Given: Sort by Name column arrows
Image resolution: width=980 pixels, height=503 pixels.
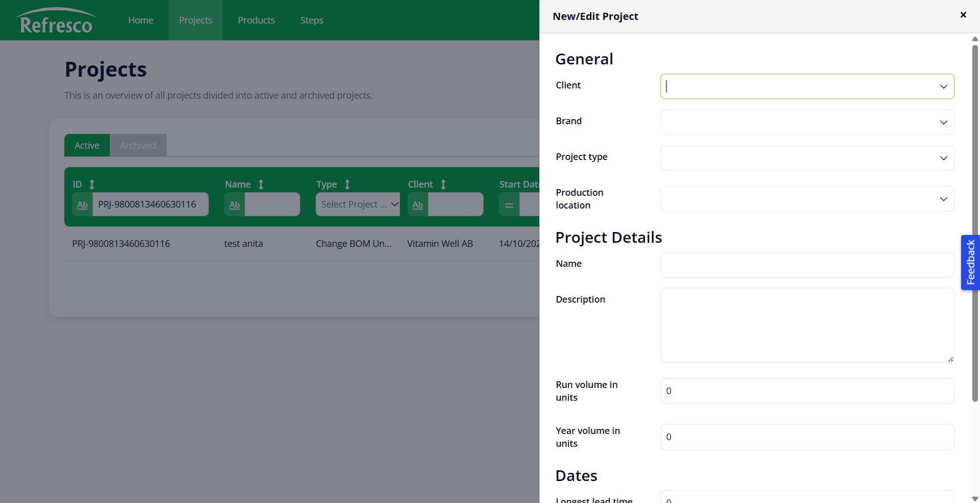Looking at the screenshot, I should [261, 185].
